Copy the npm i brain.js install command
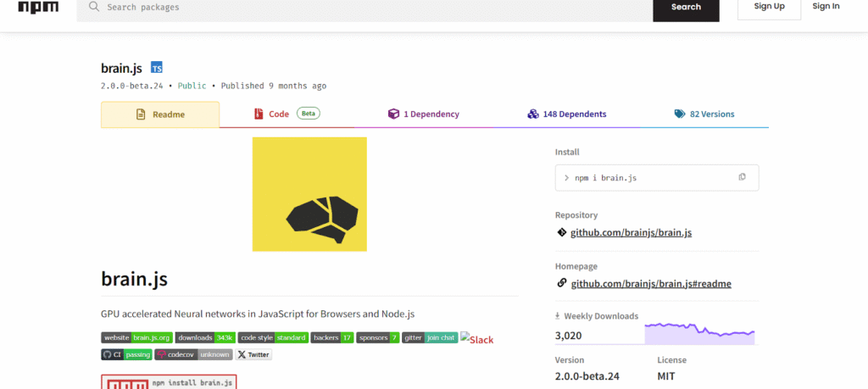Screen dimensions: 868x389 [x=742, y=177]
